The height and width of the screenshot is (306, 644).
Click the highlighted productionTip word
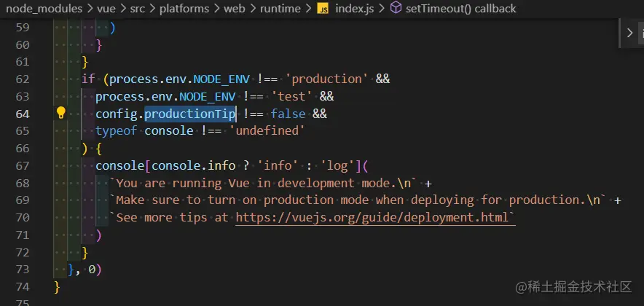(x=190, y=114)
